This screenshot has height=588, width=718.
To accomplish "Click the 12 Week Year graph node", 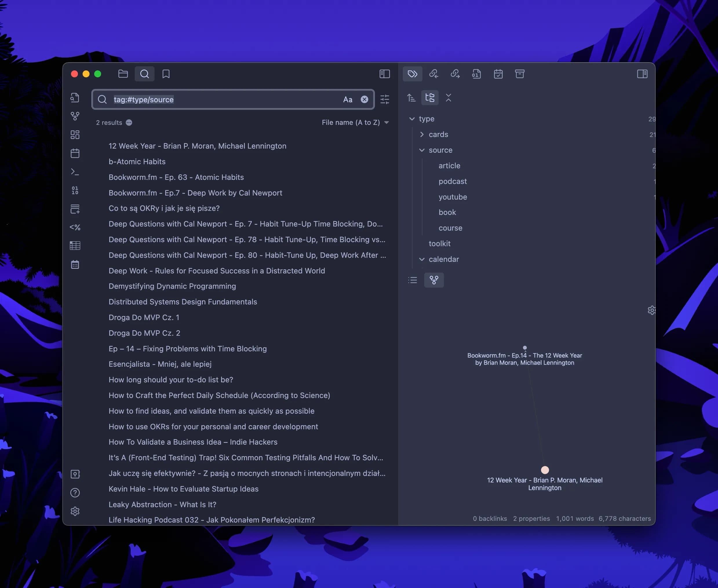I will point(545,470).
